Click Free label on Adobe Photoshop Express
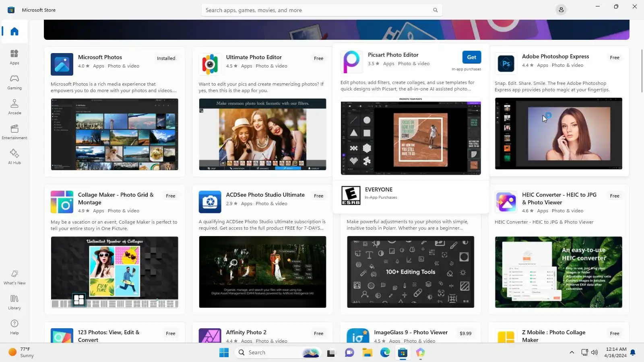644x362 pixels. pos(615,58)
